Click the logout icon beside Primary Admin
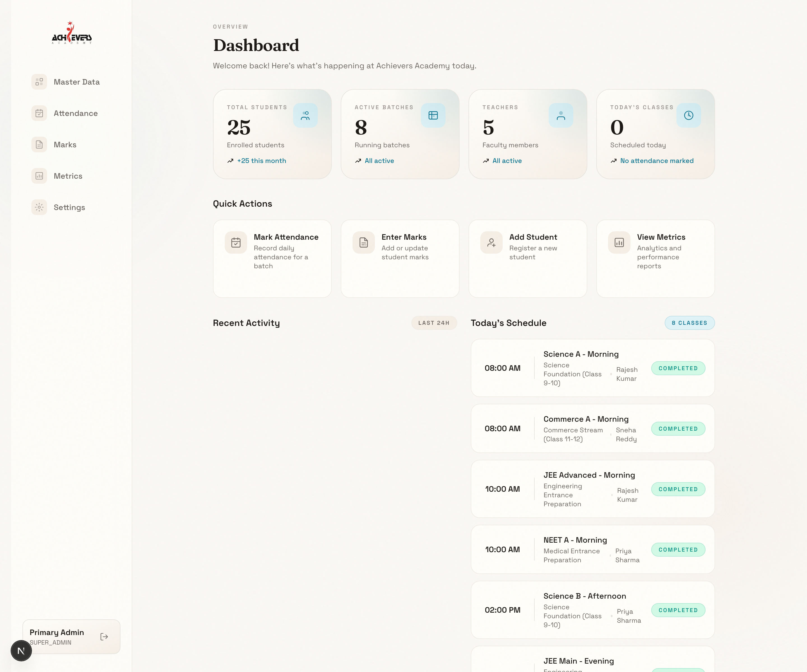Screen dimensions: 807x672 pos(104,637)
